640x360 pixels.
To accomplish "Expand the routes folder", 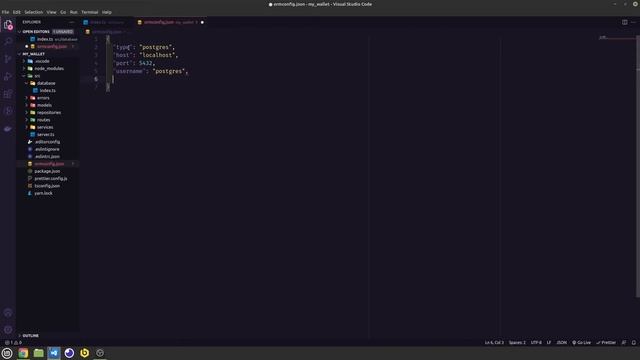I will (43, 120).
